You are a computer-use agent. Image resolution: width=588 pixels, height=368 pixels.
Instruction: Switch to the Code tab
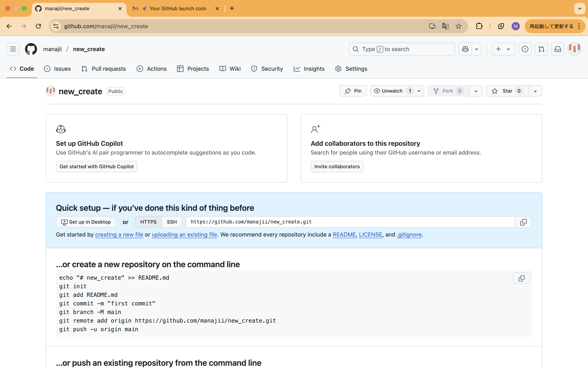click(22, 69)
